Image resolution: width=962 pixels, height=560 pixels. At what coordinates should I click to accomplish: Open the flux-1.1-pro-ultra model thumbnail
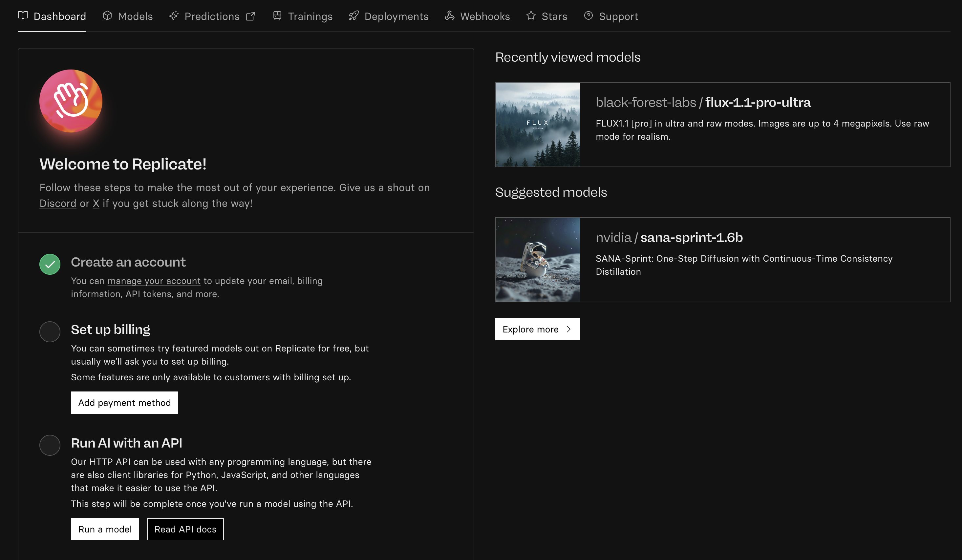[538, 125]
